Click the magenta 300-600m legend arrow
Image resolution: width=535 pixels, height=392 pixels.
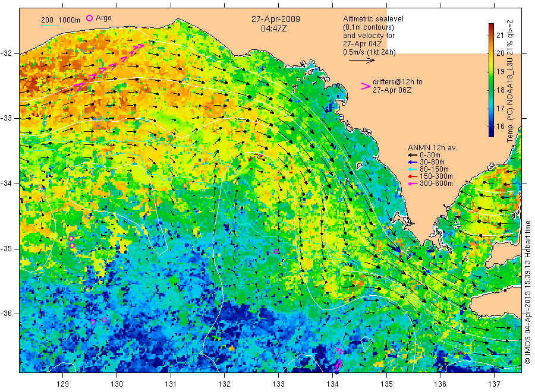coord(413,184)
